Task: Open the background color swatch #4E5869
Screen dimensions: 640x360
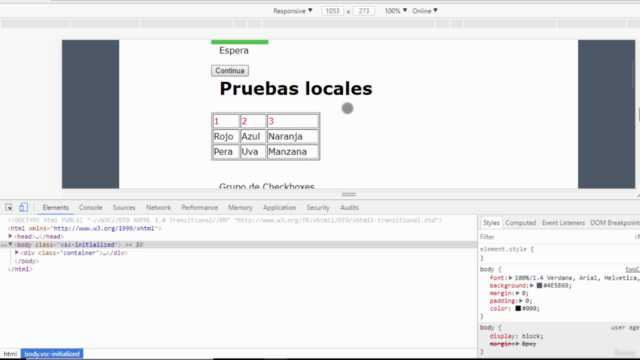Action: point(539,286)
